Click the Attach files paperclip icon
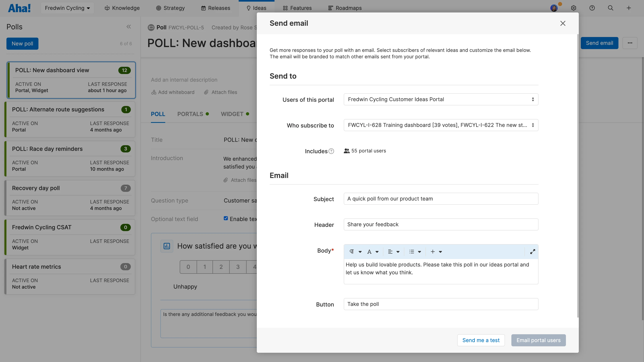This screenshot has height=362, width=644. [x=206, y=92]
